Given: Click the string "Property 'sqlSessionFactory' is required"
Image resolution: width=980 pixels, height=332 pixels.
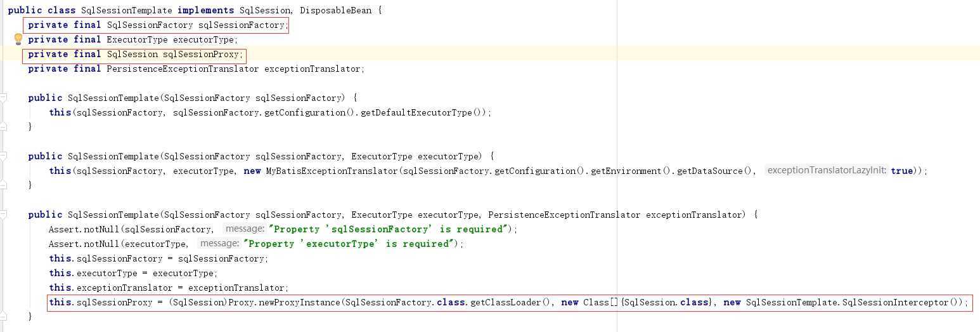Looking at the screenshot, I should click(x=388, y=230).
